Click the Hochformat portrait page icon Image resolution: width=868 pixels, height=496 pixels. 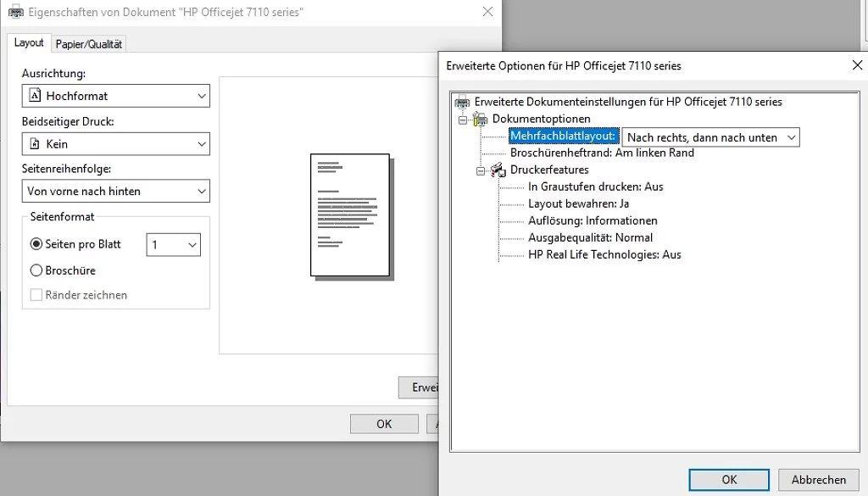[x=35, y=95]
